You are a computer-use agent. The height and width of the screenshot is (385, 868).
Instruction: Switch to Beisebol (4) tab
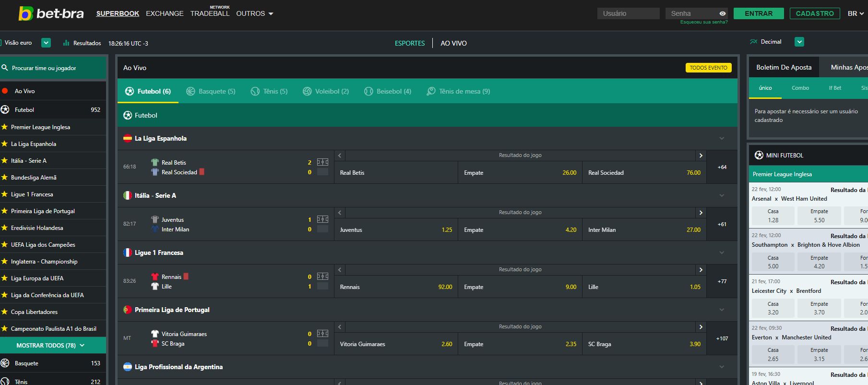pos(388,91)
